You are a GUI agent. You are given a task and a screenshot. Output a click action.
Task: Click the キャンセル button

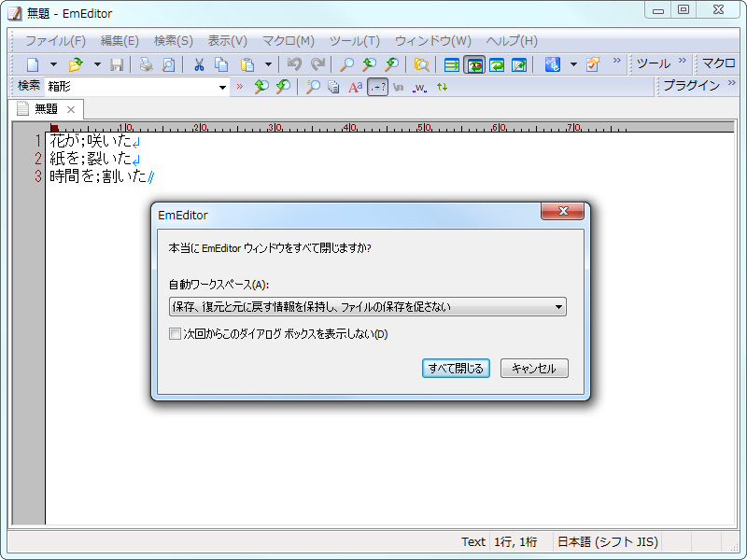click(534, 368)
